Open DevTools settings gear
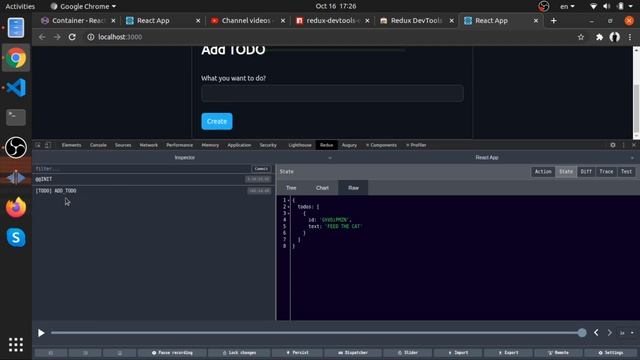 click(613, 145)
